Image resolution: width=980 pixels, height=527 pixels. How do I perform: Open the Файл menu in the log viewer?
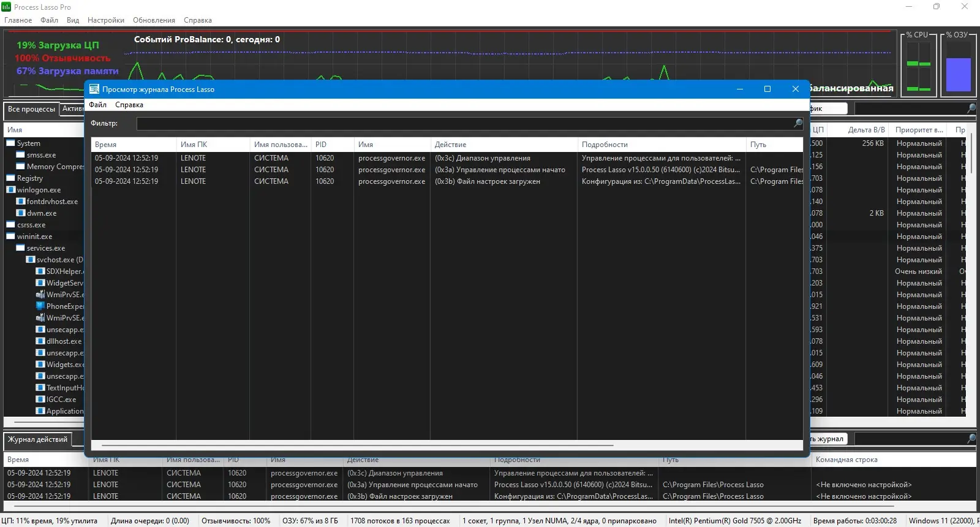tap(97, 105)
